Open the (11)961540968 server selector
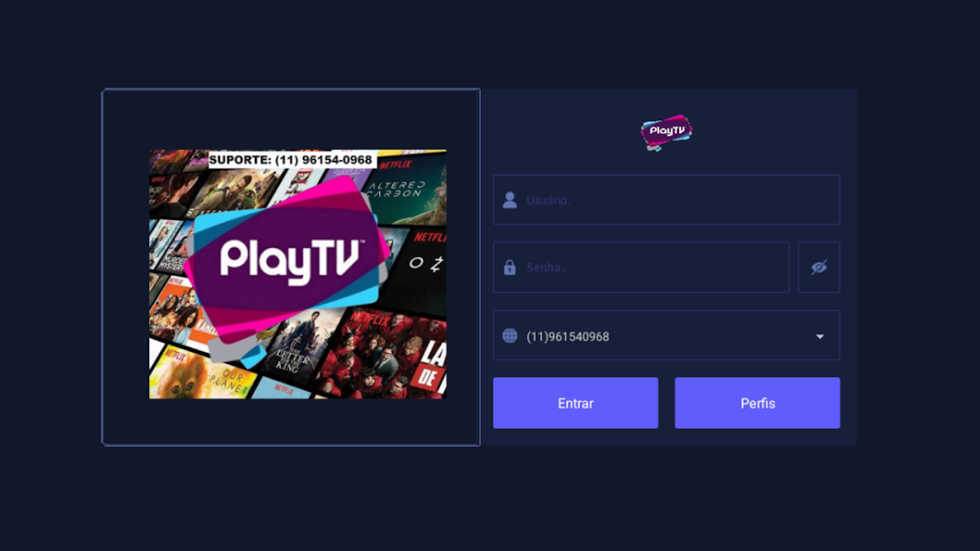The image size is (980, 551). (x=666, y=335)
